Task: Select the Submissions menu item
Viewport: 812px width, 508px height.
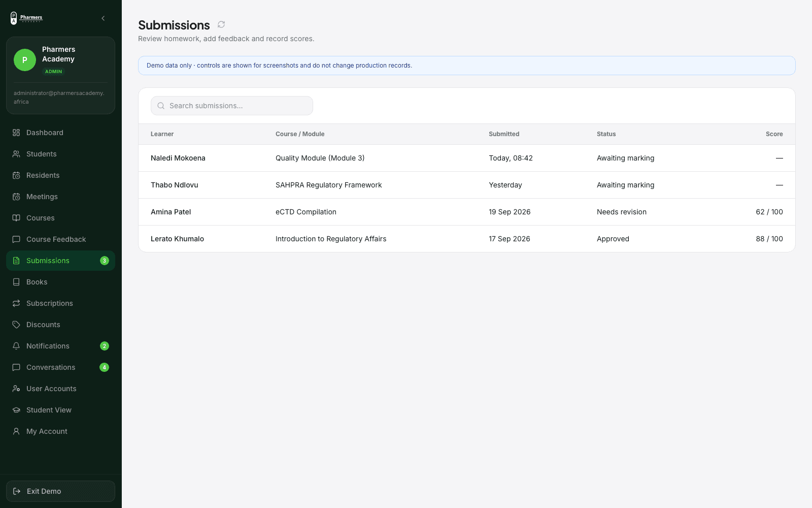Action: [60, 261]
